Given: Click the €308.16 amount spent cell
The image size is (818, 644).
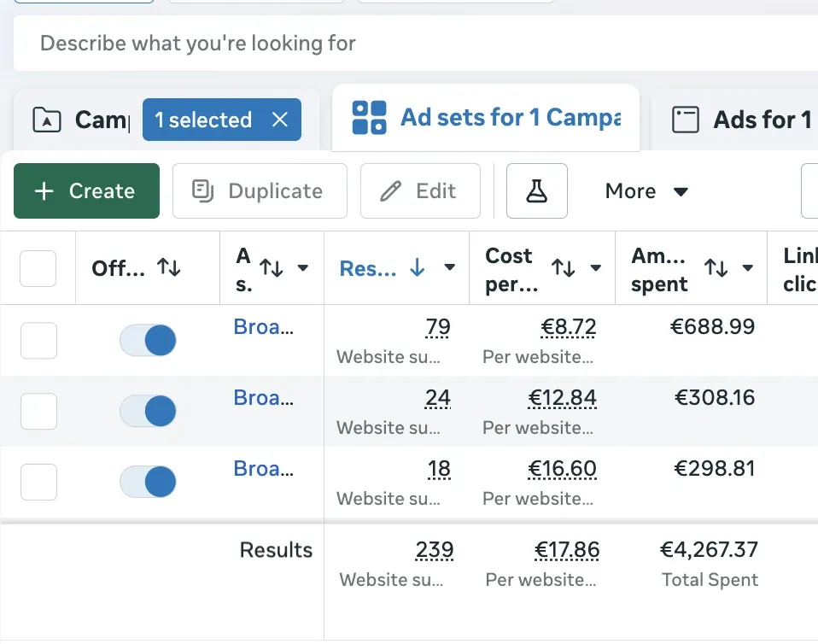Looking at the screenshot, I should [715, 398].
